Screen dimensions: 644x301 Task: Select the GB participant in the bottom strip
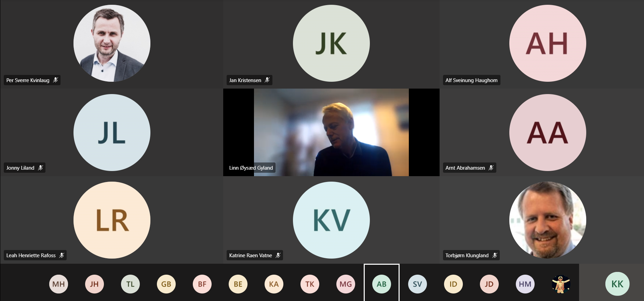pyautogui.click(x=166, y=284)
